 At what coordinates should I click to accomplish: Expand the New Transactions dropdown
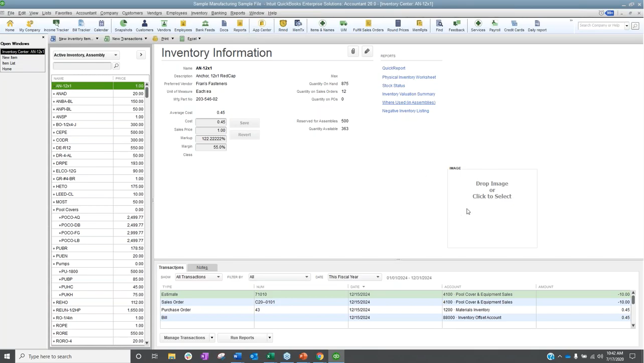click(146, 38)
